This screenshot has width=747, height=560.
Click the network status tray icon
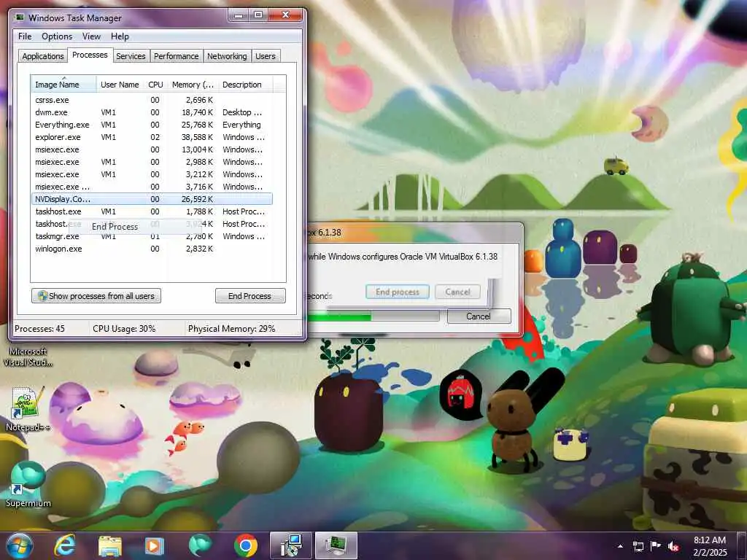click(x=638, y=546)
